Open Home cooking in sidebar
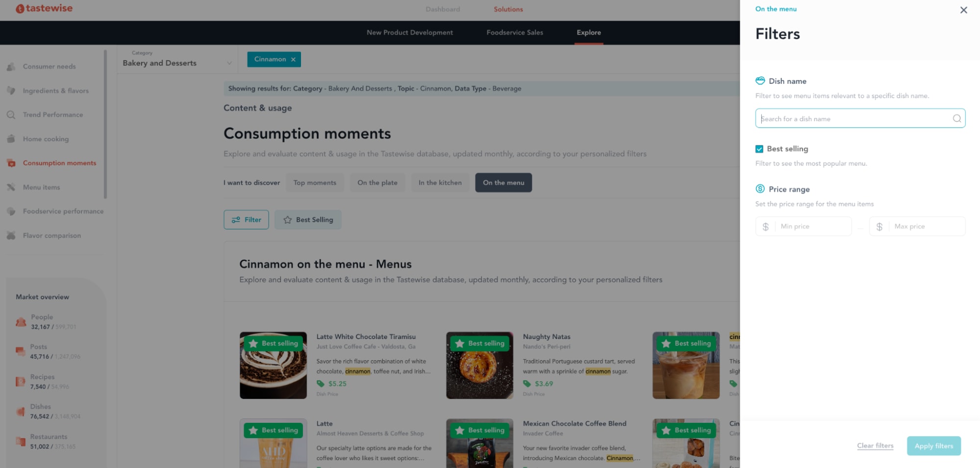Screen dimensions: 980x468 point(46,139)
